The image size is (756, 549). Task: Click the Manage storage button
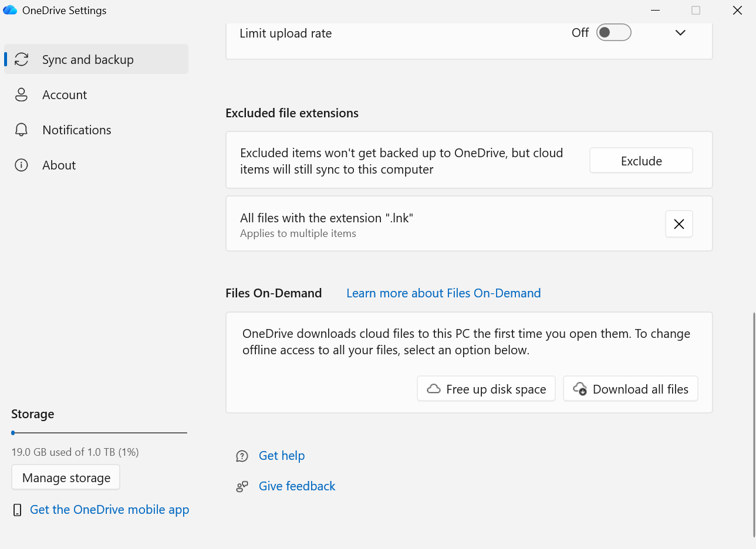pyautogui.click(x=66, y=477)
